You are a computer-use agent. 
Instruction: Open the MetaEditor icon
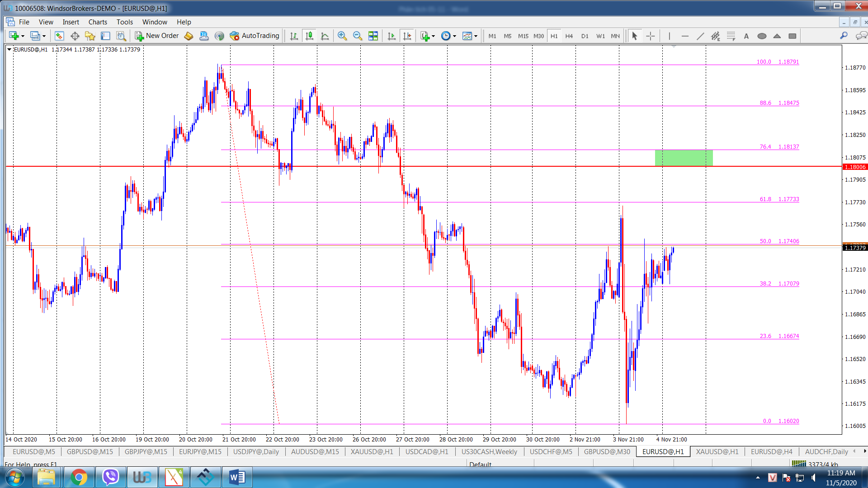[189, 36]
